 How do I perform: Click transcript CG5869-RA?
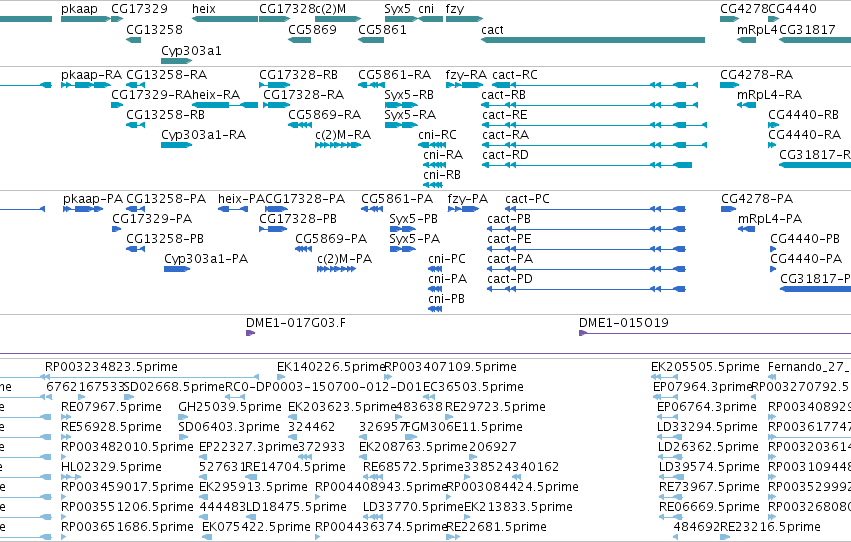[x=325, y=115]
